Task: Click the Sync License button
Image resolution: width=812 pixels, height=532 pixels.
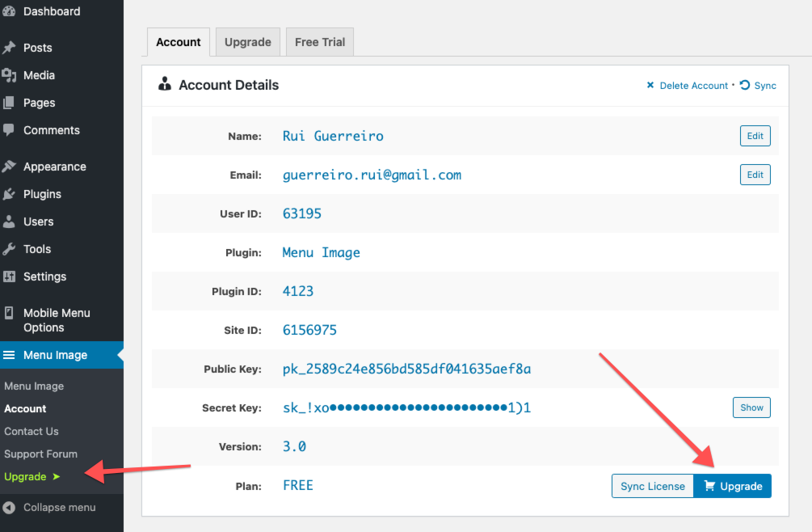Action: [x=653, y=486]
